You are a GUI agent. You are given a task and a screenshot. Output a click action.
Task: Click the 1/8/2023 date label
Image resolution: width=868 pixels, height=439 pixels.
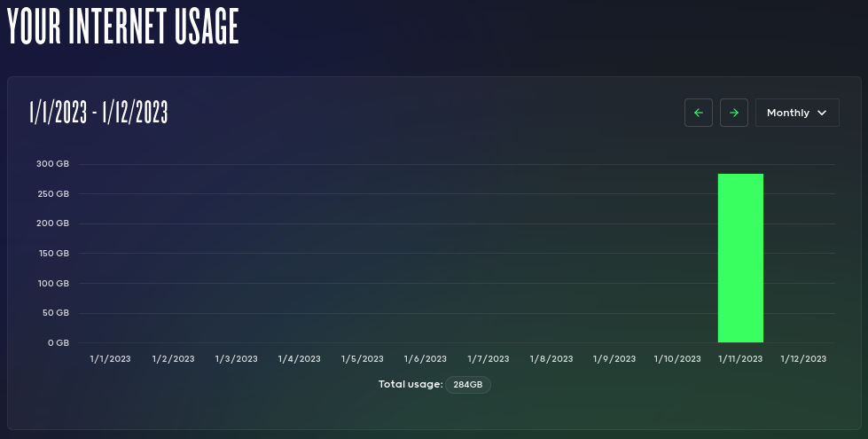551,359
